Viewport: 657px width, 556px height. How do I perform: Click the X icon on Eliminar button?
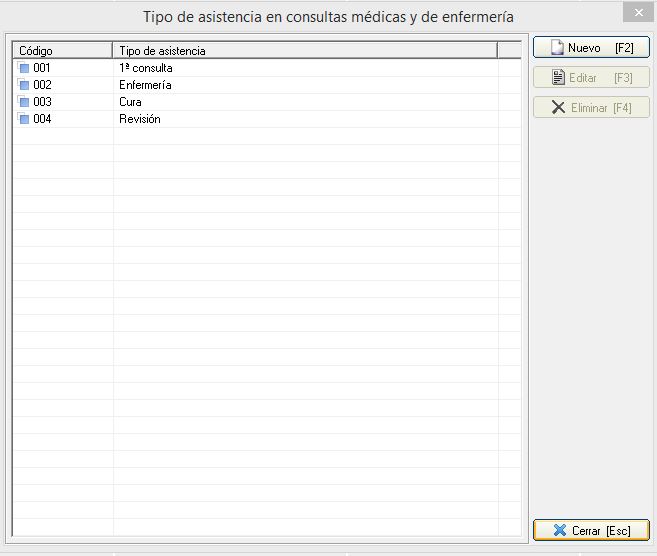click(x=557, y=108)
